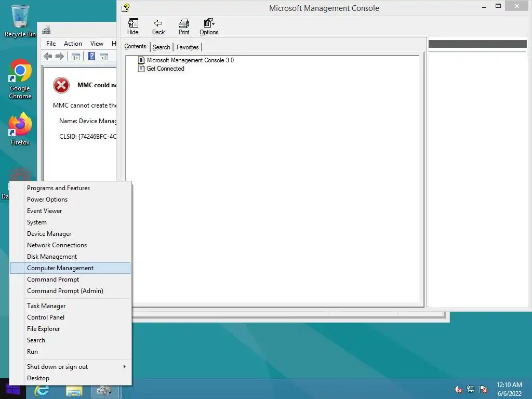Switch to the MMC taskbar button
The width and height of the screenshot is (532, 399).
(x=106, y=391)
